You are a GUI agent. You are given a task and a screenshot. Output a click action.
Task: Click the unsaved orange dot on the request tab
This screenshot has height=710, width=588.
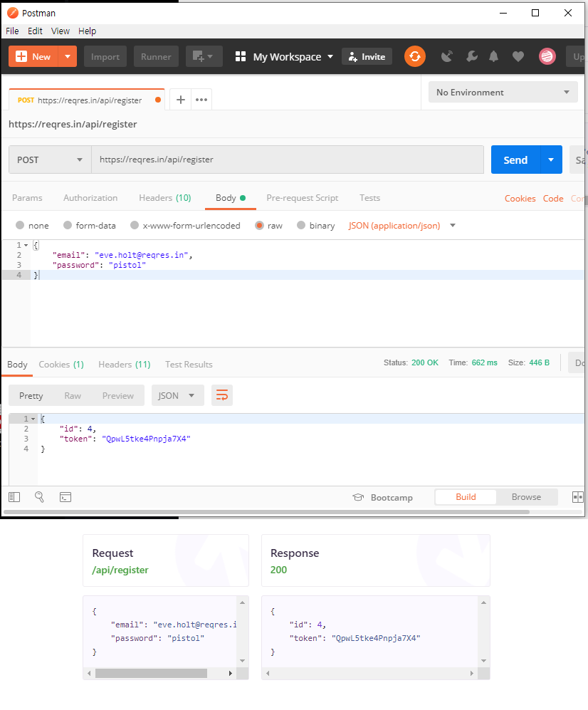[x=158, y=100]
